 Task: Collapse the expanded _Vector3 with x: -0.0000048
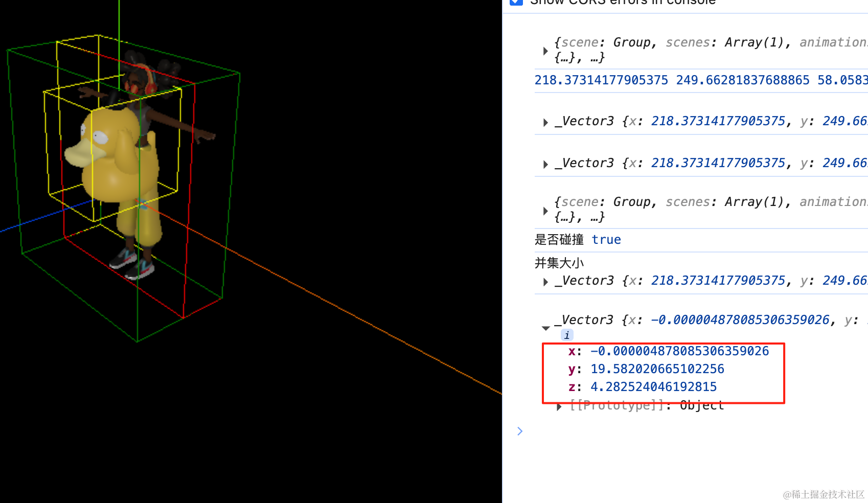[x=545, y=328]
